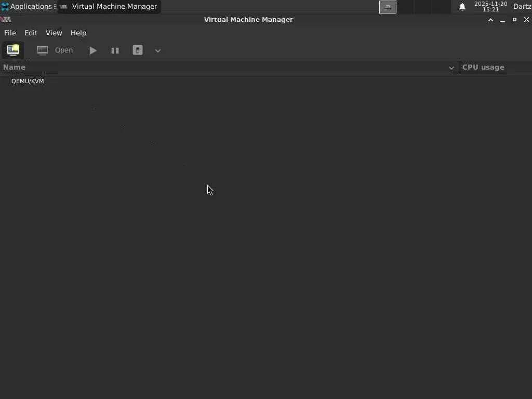Image resolution: width=532 pixels, height=399 pixels.
Task: Expand the shutdown options dropdown arrow
Action: (x=158, y=50)
